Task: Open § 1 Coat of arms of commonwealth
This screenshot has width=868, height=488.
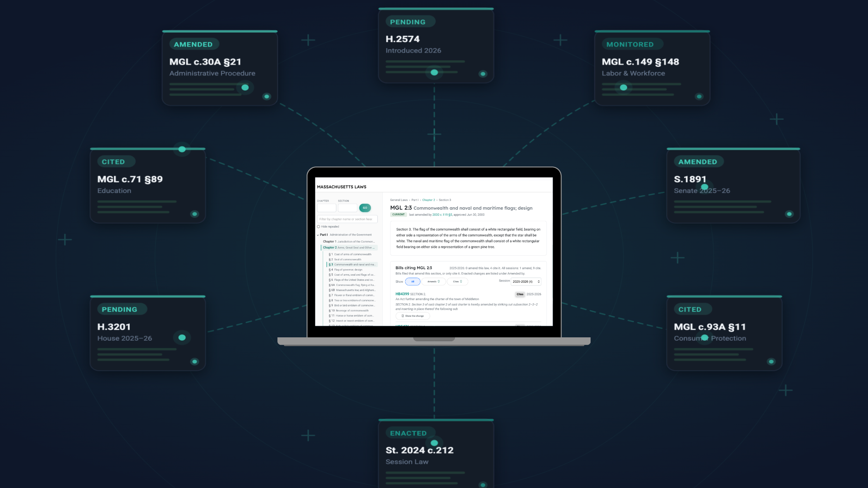Action: click(350, 254)
